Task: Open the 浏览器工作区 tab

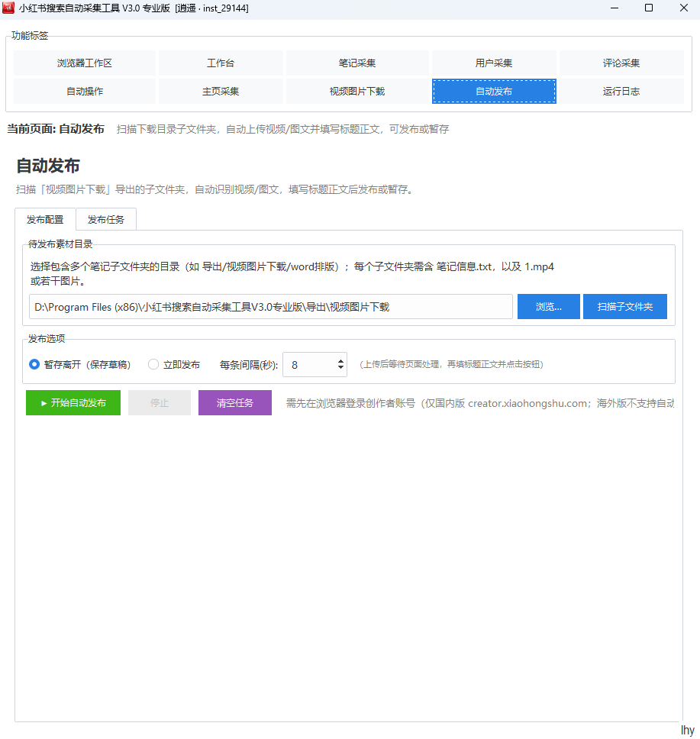Action: 85,63
